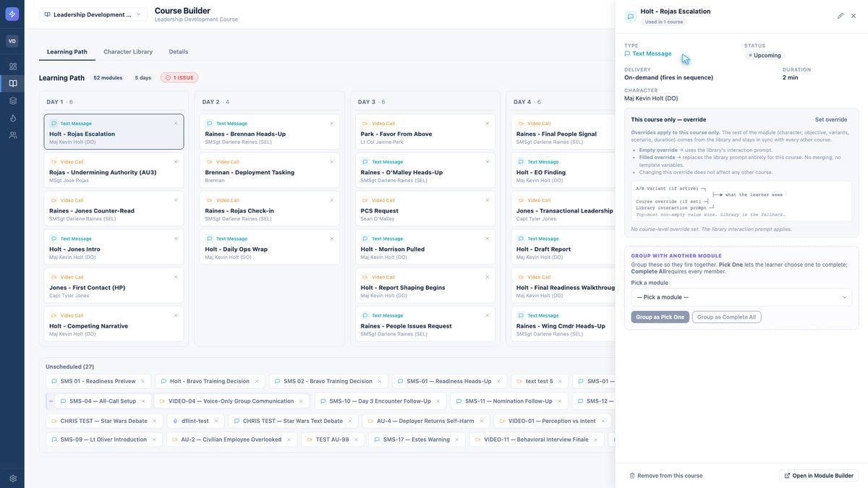Click Open in Module Builder

tap(819, 476)
